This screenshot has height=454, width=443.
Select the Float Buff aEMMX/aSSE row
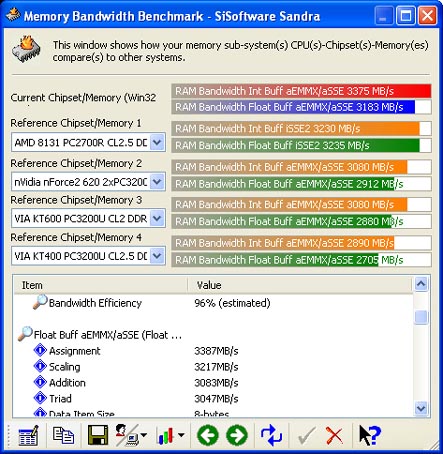[x=213, y=334]
